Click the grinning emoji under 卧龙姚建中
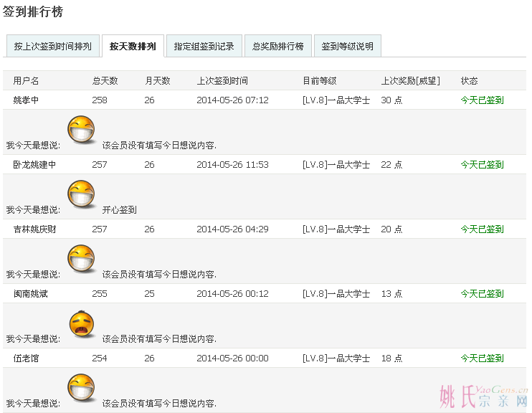The width and height of the screenshot is (532, 413). pos(81,195)
